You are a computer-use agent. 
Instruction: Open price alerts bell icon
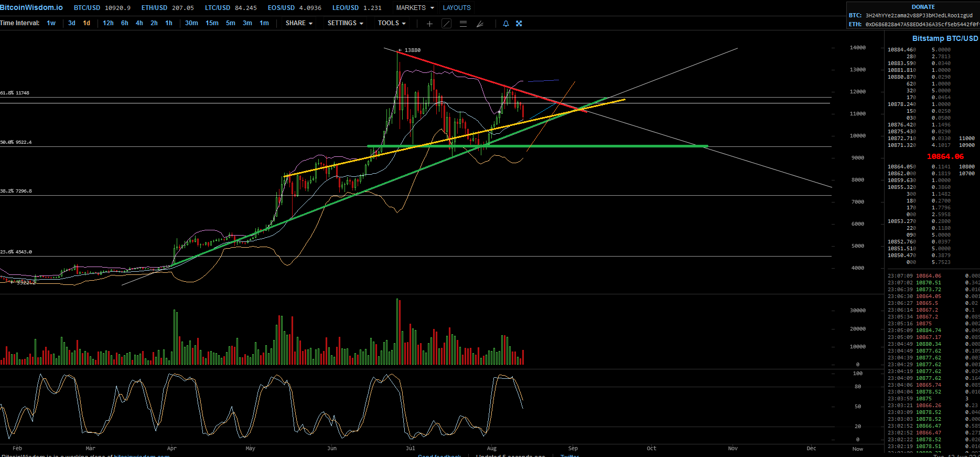coord(506,24)
